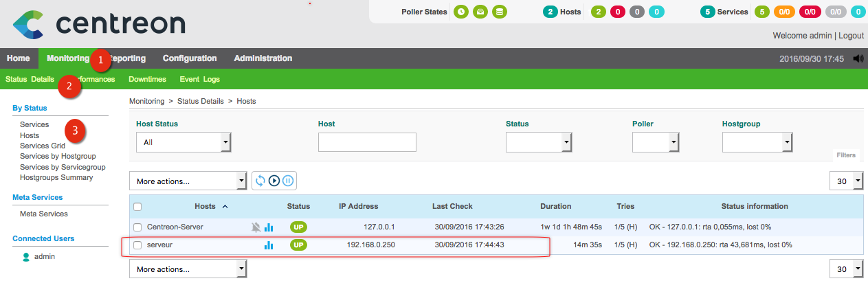Open the Host Status dropdown set to All
This screenshot has height=305, width=868.
(x=183, y=142)
